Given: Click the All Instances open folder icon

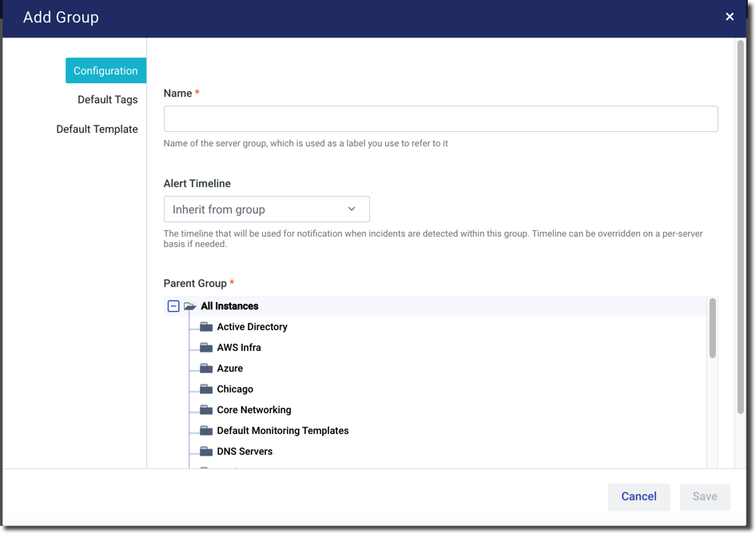Looking at the screenshot, I should (190, 306).
